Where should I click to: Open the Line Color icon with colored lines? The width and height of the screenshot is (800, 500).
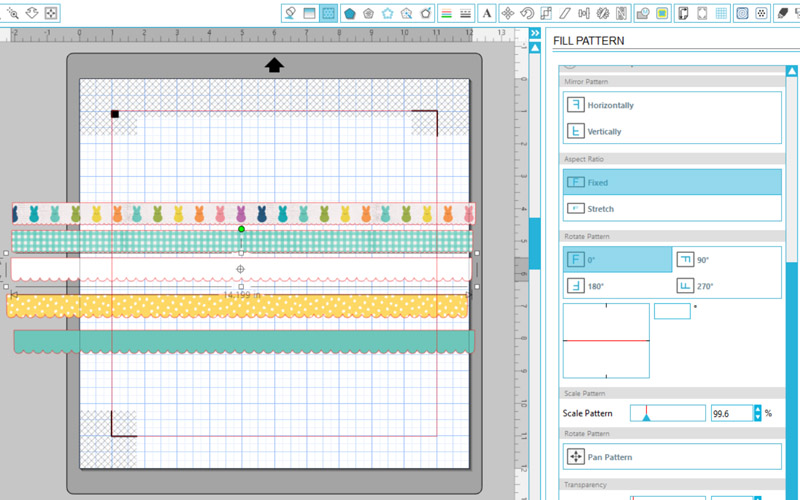pos(446,13)
